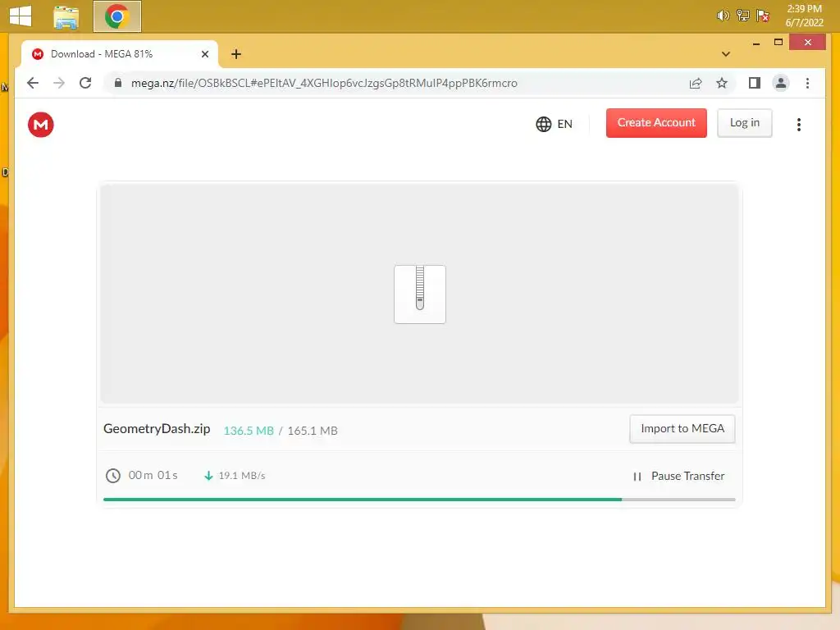Change language via the EN globe selector

click(x=555, y=125)
